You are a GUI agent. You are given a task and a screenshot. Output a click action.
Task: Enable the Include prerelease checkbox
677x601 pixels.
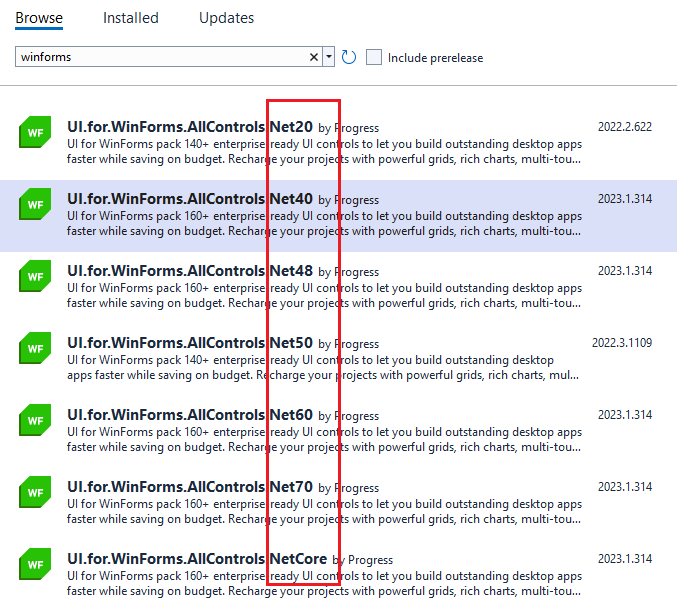coord(374,57)
